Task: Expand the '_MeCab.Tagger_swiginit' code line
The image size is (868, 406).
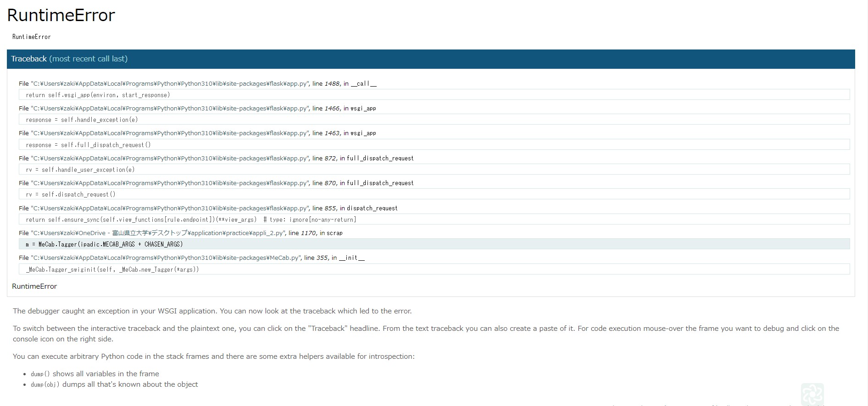Action: tap(112, 269)
